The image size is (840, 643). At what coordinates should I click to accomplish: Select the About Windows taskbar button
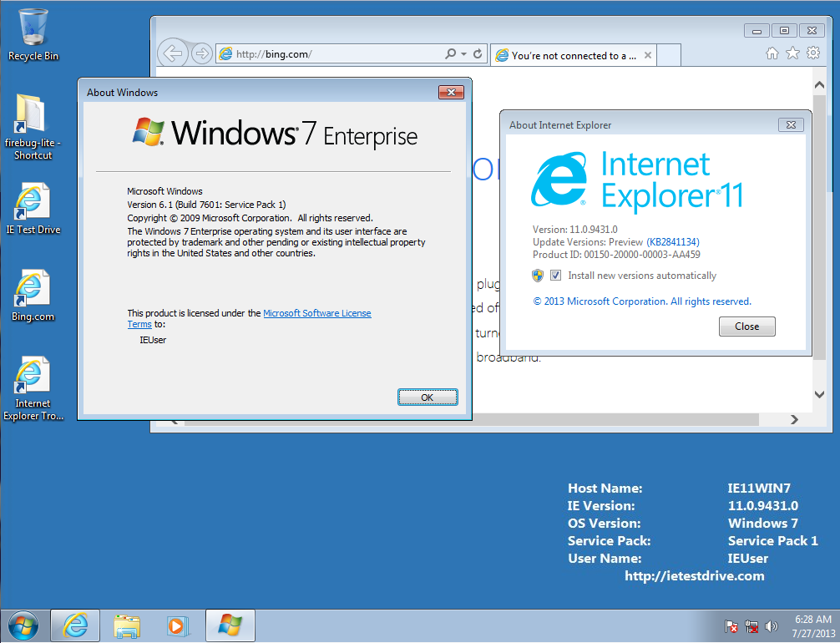pos(230,625)
